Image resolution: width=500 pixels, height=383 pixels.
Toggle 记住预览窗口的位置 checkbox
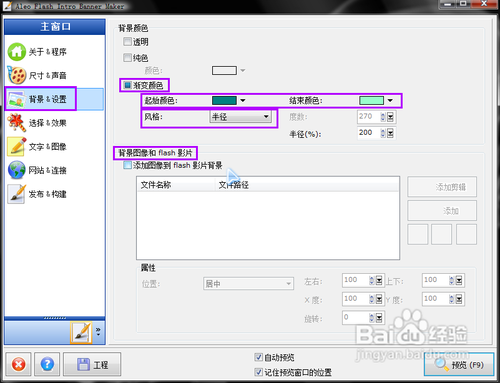click(258, 372)
